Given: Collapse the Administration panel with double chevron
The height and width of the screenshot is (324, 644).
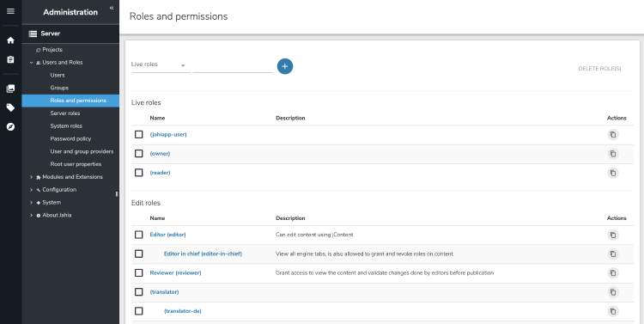Looking at the screenshot, I should tap(112, 8).
